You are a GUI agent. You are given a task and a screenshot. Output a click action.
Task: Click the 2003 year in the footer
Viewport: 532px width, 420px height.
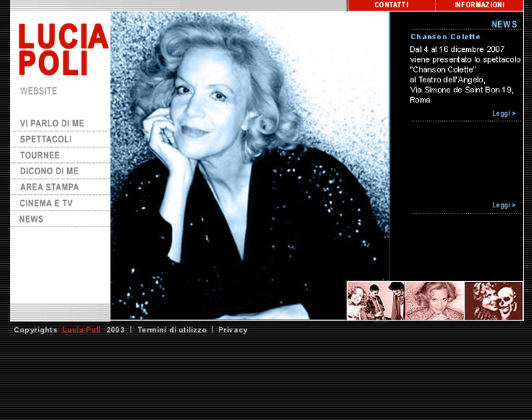point(115,330)
